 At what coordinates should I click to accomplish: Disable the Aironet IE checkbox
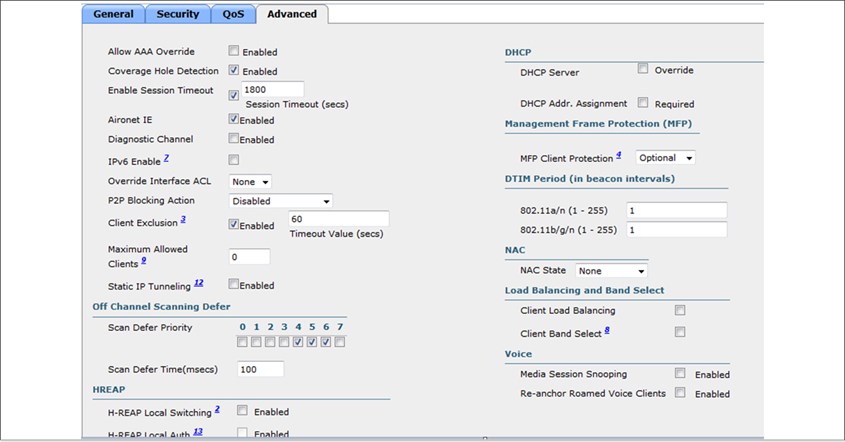tap(234, 119)
